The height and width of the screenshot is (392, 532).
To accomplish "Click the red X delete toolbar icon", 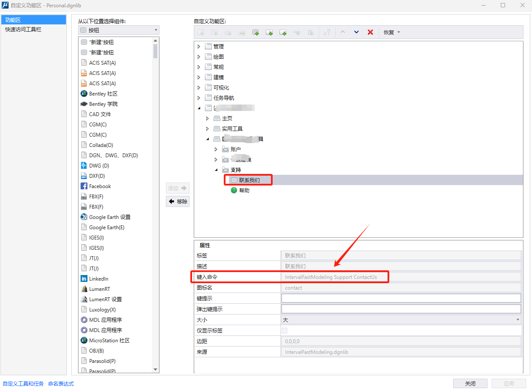I will (x=370, y=32).
